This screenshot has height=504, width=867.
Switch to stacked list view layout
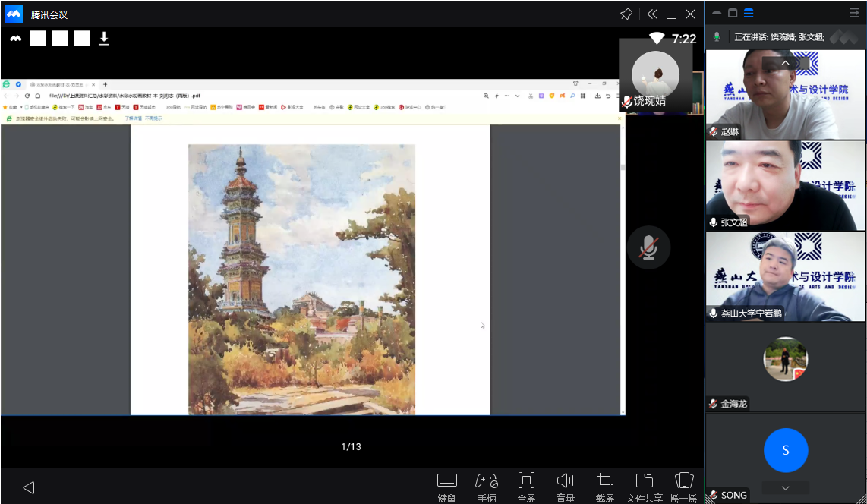click(x=749, y=13)
